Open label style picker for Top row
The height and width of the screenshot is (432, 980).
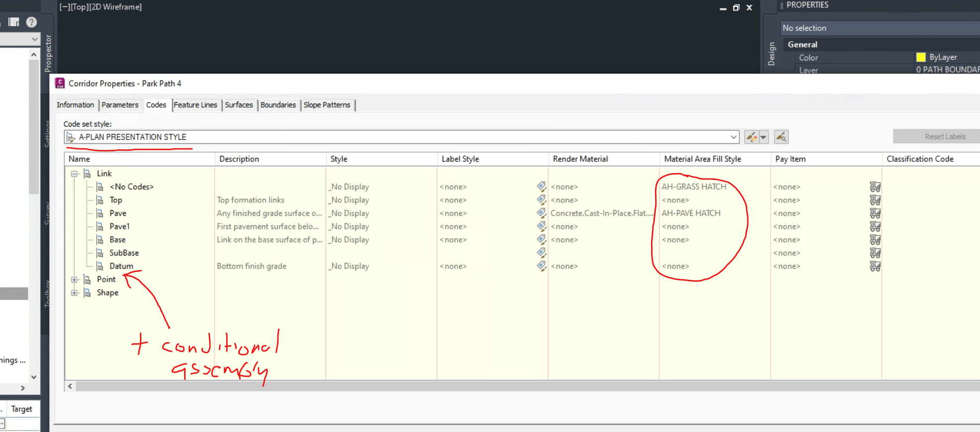tap(541, 200)
